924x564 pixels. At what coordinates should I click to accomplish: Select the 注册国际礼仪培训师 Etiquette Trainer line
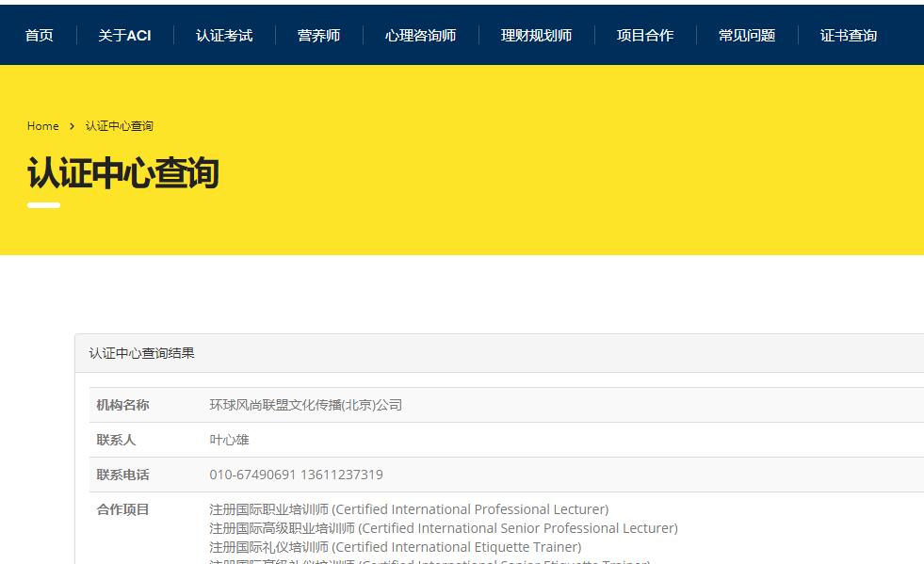click(396, 547)
